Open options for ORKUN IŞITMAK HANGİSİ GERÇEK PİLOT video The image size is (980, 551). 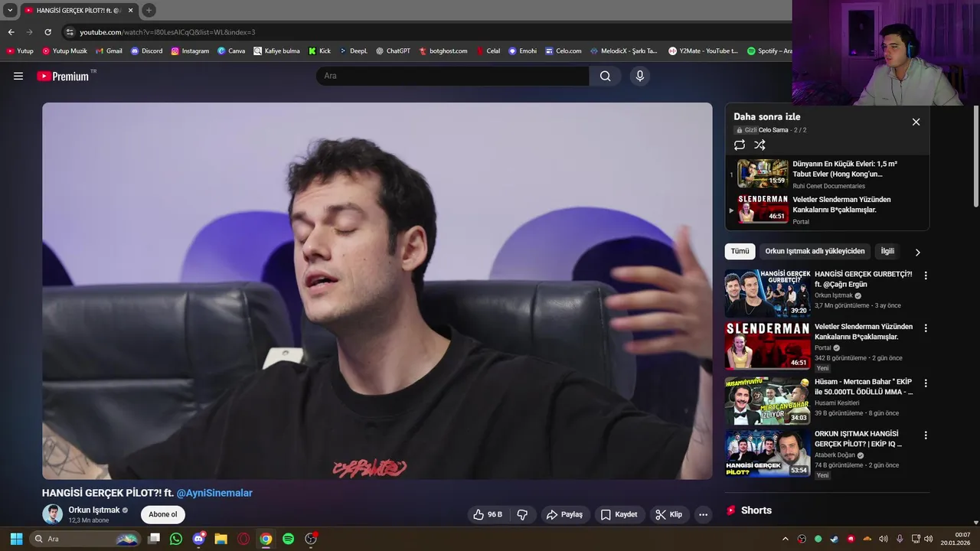pyautogui.click(x=926, y=435)
